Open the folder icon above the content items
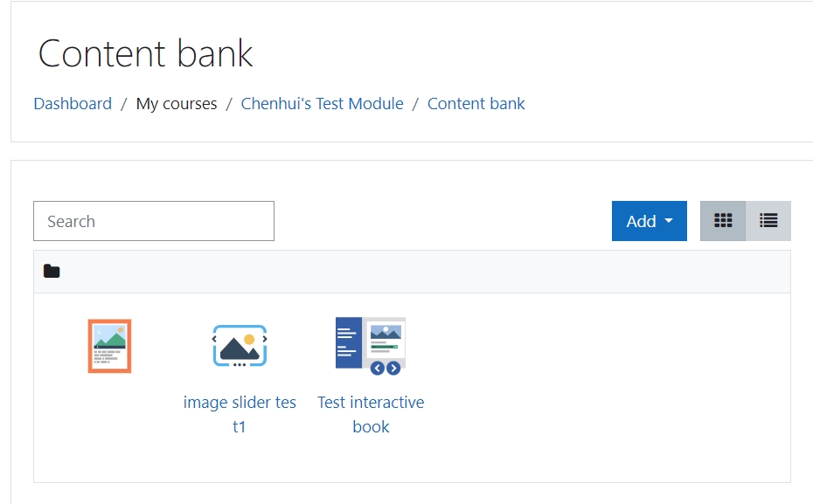The width and height of the screenshot is (813, 504). (52, 271)
